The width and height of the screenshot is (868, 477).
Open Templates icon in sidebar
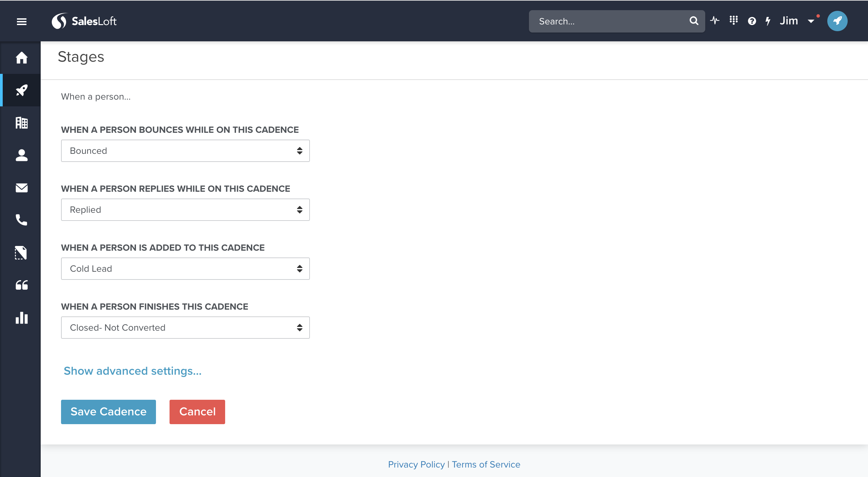coord(21,253)
